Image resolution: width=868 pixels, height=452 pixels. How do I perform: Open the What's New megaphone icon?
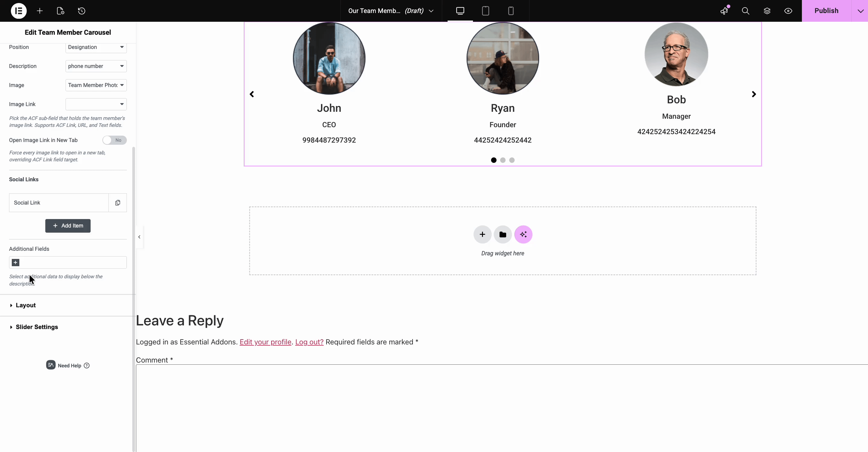725,11
